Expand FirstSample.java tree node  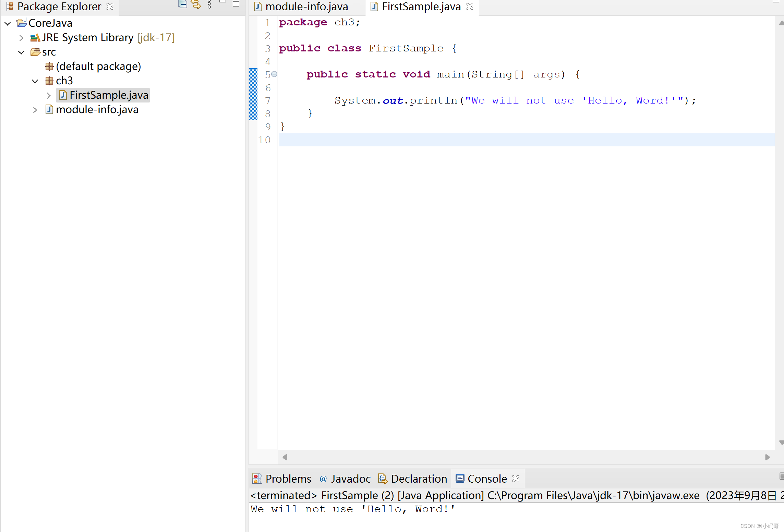(x=49, y=95)
